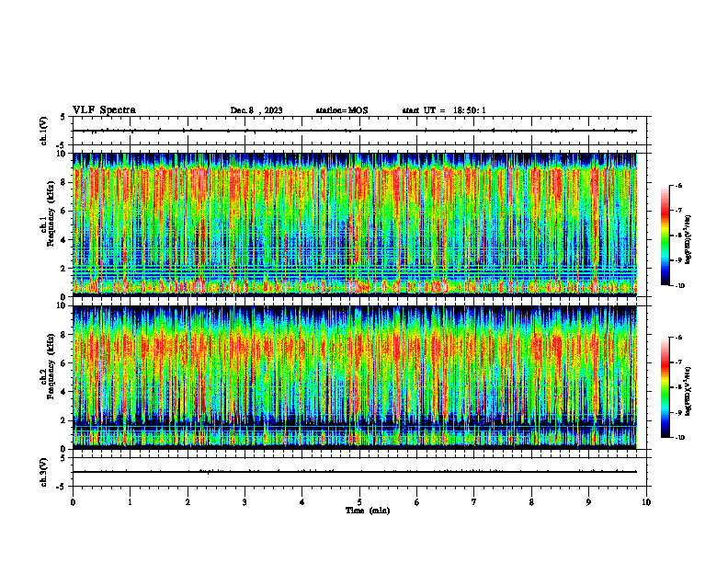Click the '2' tick on ch.2 frequency axis
This screenshot has height=563, width=728.
click(x=64, y=420)
